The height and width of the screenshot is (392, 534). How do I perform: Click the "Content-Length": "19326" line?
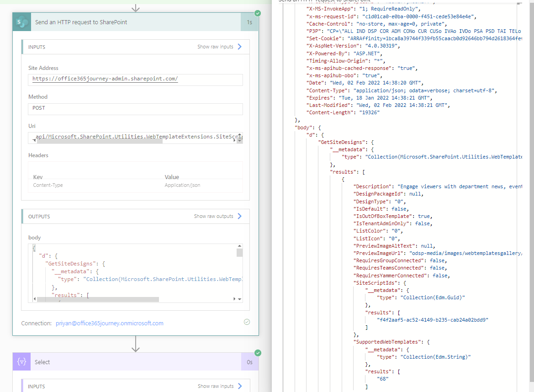click(343, 112)
